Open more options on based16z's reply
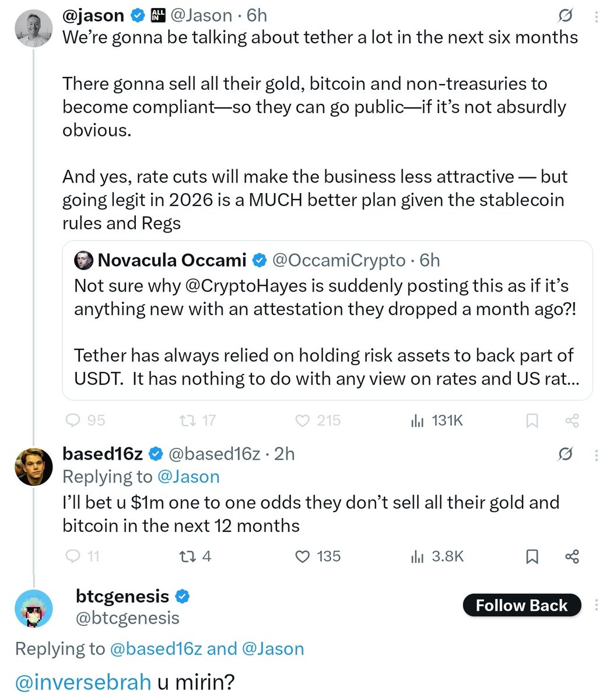This screenshot has height=700, width=610. [x=596, y=454]
